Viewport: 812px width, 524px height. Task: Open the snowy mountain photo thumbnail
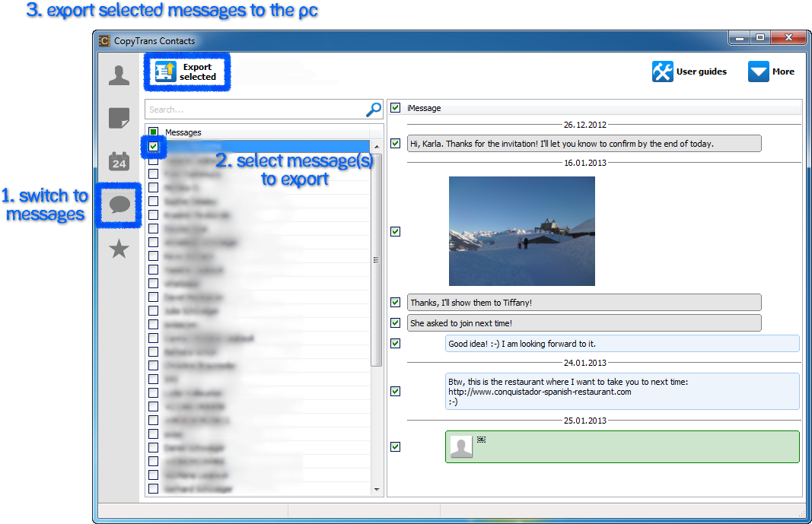point(522,231)
